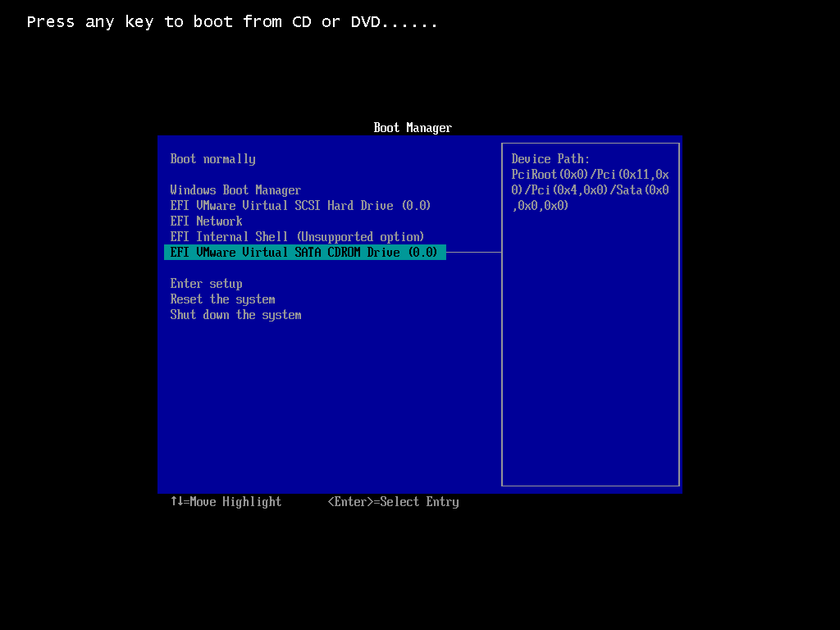Open the Enter setup option
This screenshot has width=840, height=630.
click(206, 284)
